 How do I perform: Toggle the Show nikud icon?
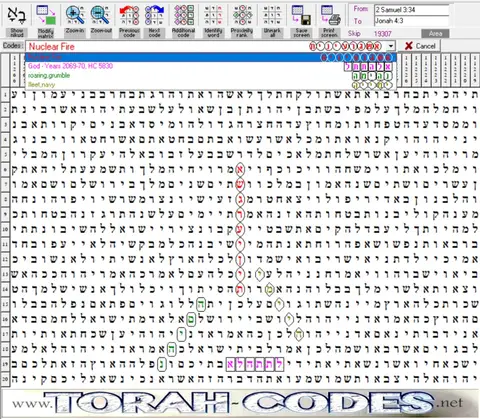click(17, 15)
